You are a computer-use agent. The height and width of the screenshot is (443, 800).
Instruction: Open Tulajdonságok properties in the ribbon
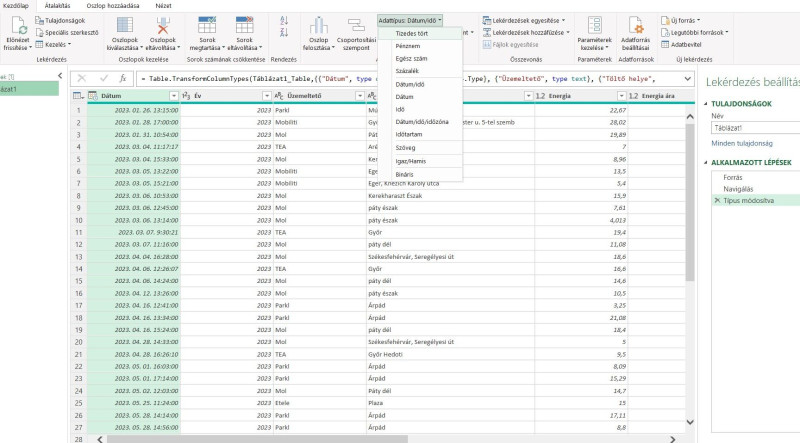[x=60, y=20]
